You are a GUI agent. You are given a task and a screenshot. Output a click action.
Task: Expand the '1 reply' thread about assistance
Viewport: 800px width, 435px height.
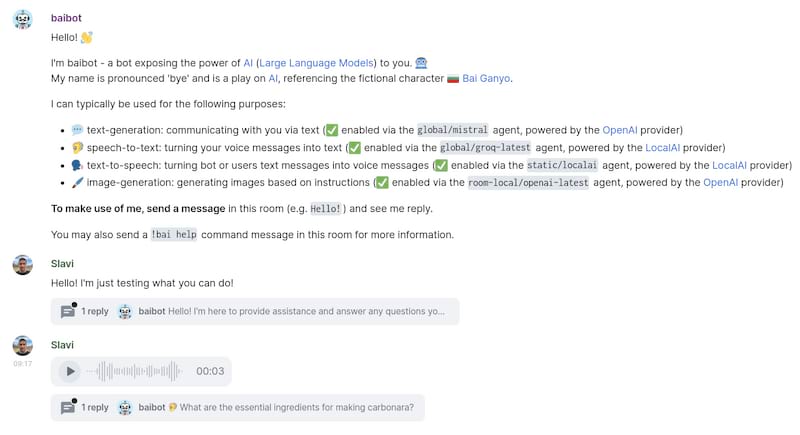(x=95, y=311)
